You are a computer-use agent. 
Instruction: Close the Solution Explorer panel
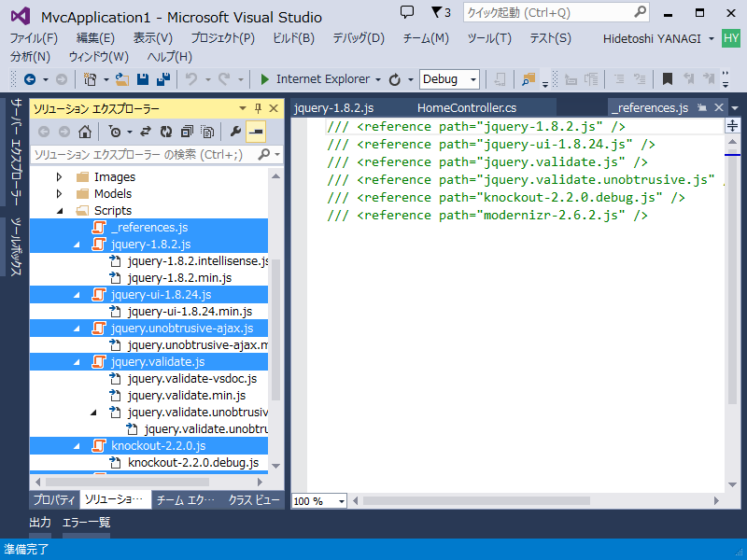[x=274, y=108]
